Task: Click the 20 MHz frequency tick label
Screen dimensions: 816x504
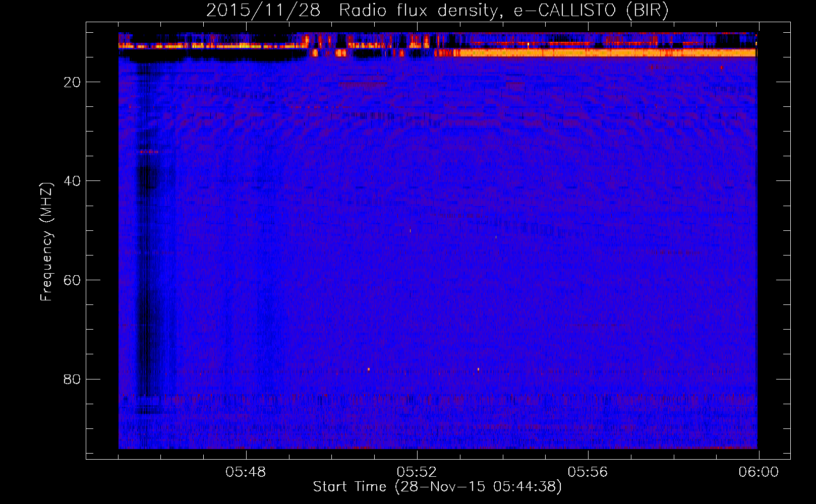Action: tap(72, 82)
